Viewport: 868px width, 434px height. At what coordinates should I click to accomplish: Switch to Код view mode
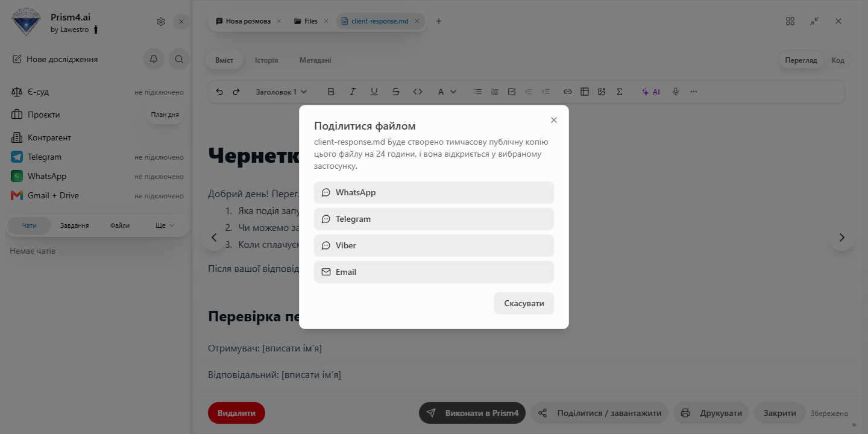coord(838,60)
